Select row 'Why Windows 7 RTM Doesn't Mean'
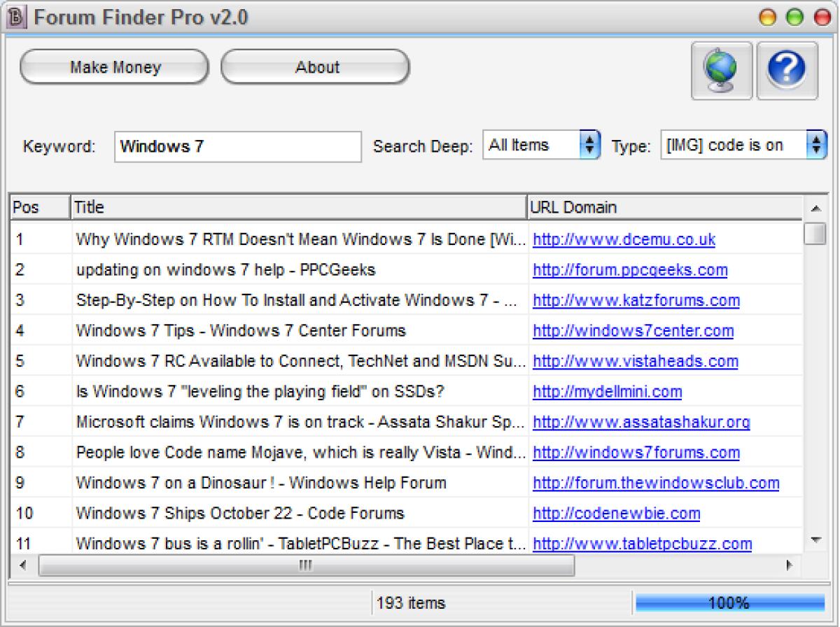Image resolution: width=840 pixels, height=627 pixels. [x=407, y=240]
